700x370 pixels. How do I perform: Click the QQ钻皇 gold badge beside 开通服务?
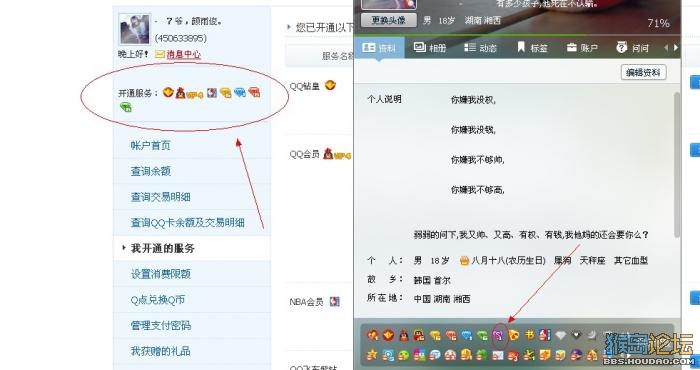point(168,92)
